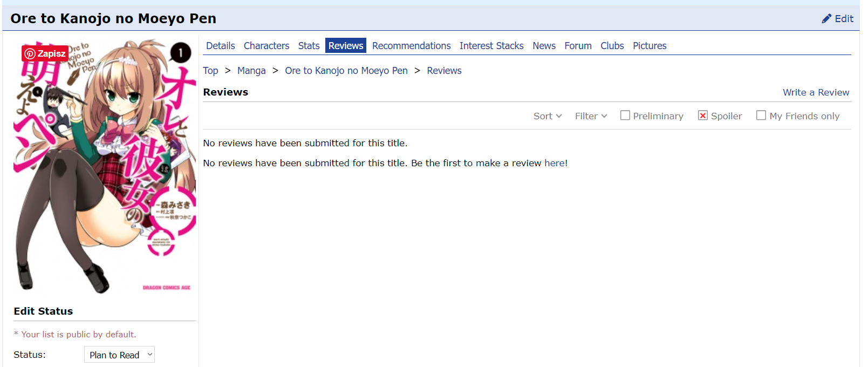Enable the Preliminary checkbox
Screen dimensions: 868x367
click(625, 115)
